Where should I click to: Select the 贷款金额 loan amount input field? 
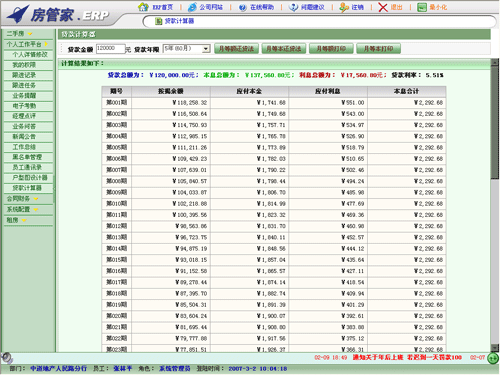pyautogui.click(x=110, y=49)
